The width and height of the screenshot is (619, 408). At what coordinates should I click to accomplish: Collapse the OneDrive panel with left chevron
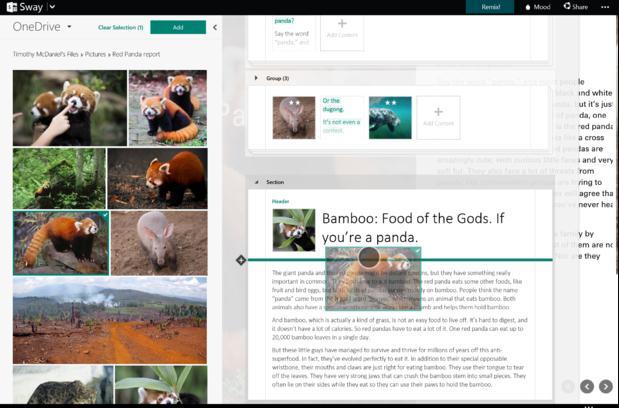pos(215,27)
